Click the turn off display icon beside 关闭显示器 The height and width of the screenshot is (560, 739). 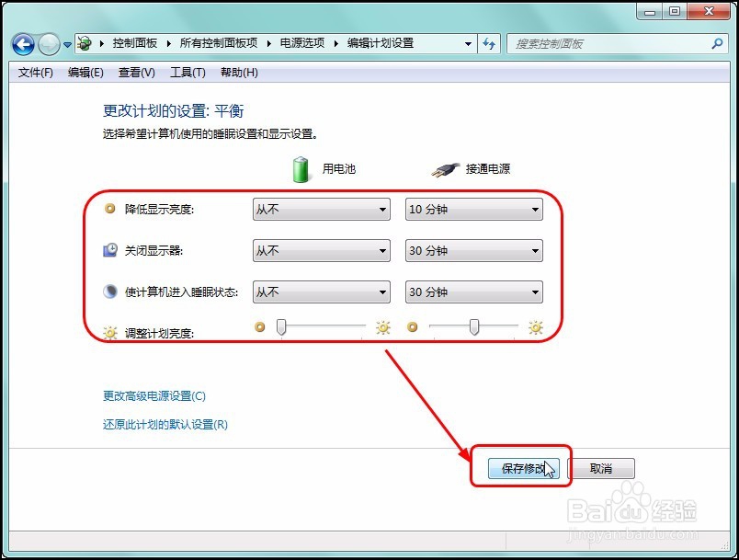coord(111,250)
